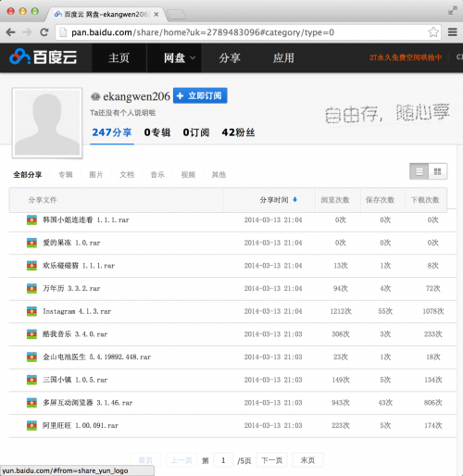Image resolution: width=463 pixels, height=476 pixels.
Task: Open the 应用 navigation item
Action: (x=283, y=57)
